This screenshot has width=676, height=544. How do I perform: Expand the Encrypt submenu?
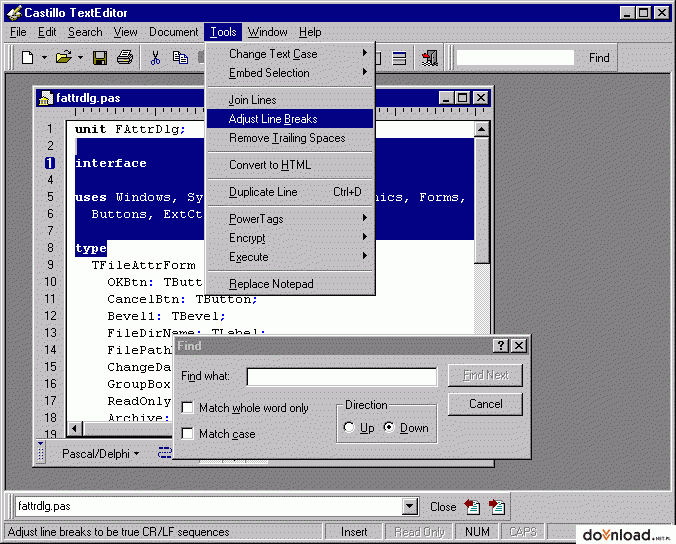(x=291, y=238)
